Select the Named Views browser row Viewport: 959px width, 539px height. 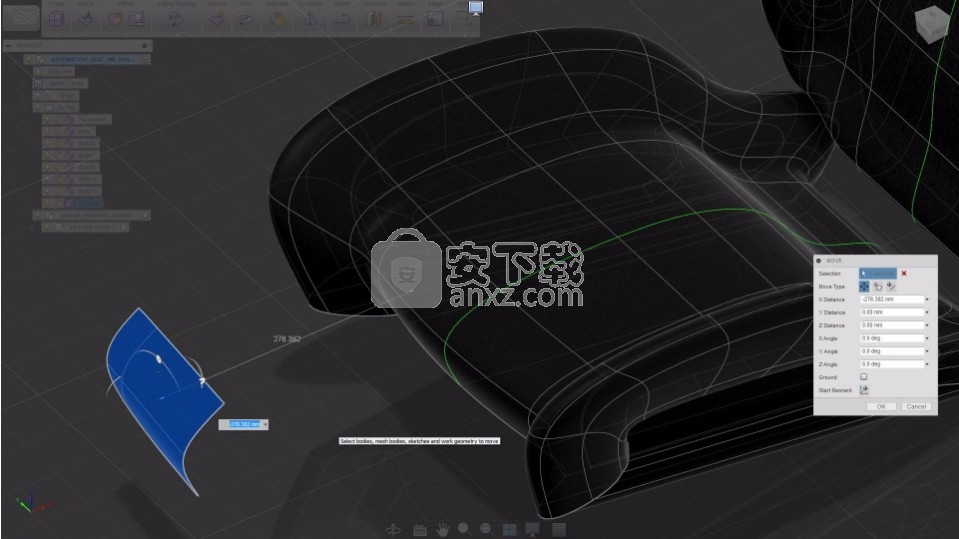pyautogui.click(x=61, y=83)
